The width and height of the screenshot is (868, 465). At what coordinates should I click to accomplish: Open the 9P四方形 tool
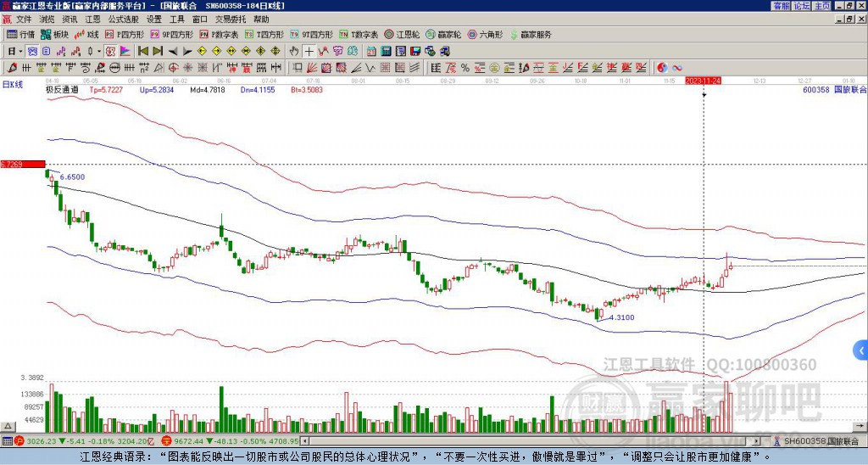[x=171, y=34]
